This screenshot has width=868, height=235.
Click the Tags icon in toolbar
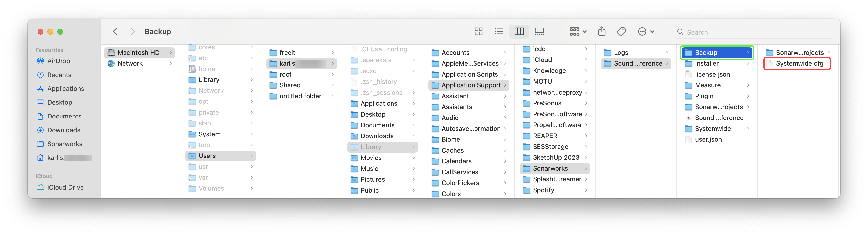click(621, 32)
